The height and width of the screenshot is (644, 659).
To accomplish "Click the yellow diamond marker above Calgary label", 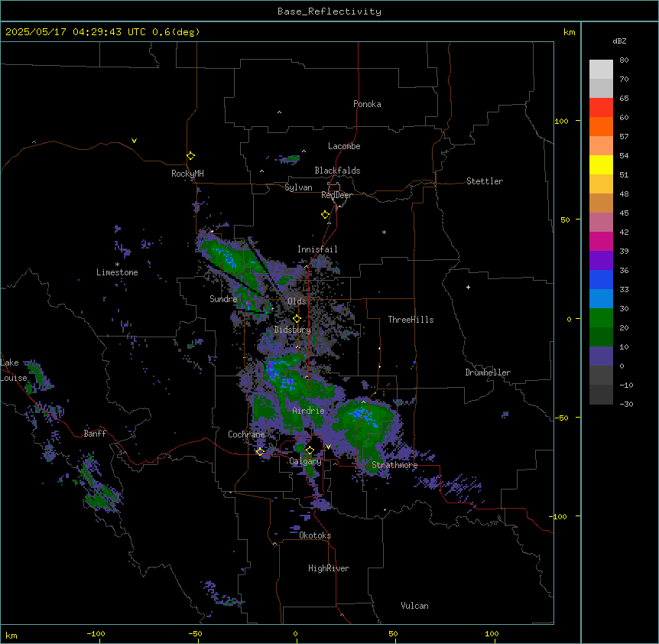I will click(310, 450).
